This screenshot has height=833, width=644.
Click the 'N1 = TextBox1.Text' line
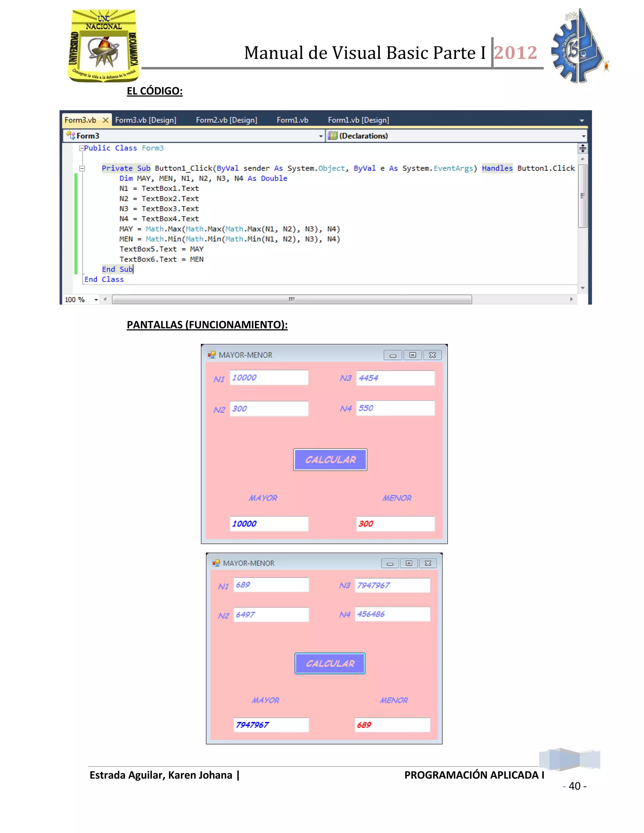tap(159, 188)
